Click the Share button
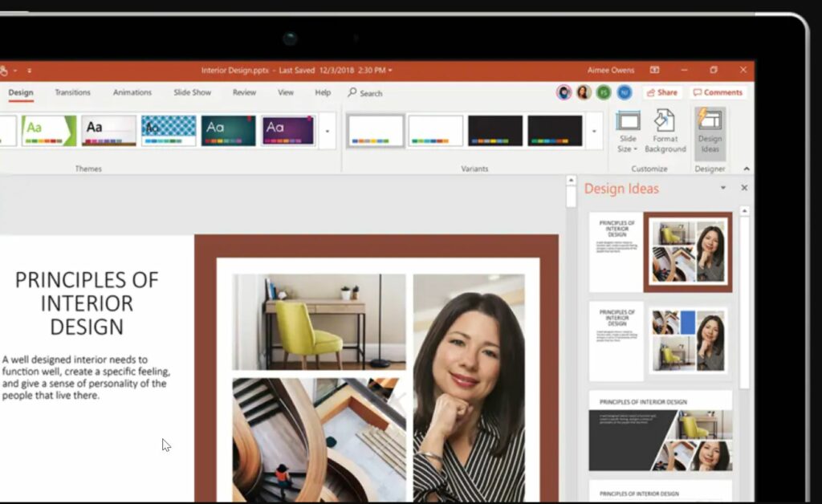 (662, 93)
